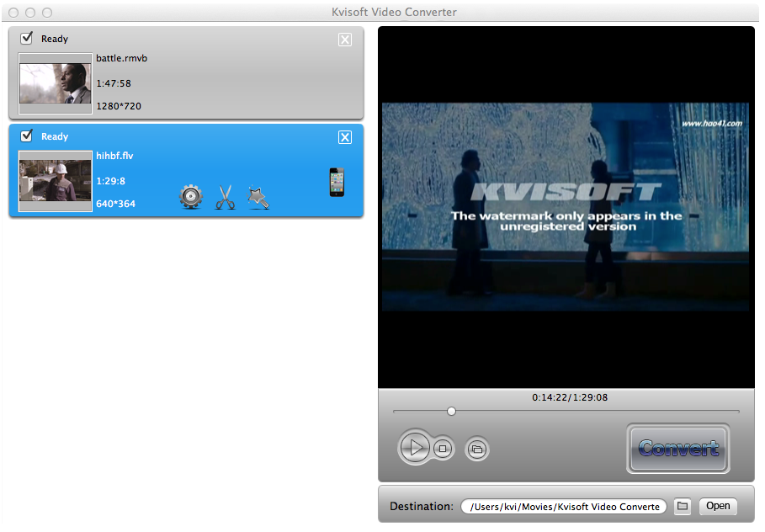Zoom the Kvisoft Video Converter window
The width and height of the screenshot is (765, 532).
pos(47,12)
